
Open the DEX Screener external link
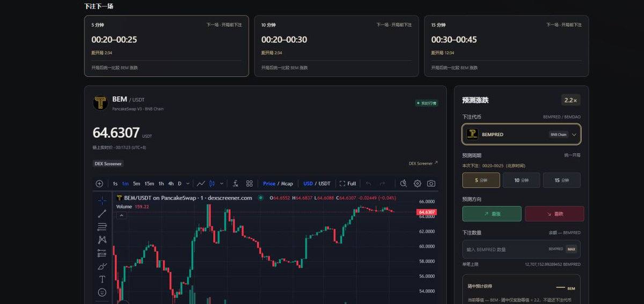coord(423,164)
